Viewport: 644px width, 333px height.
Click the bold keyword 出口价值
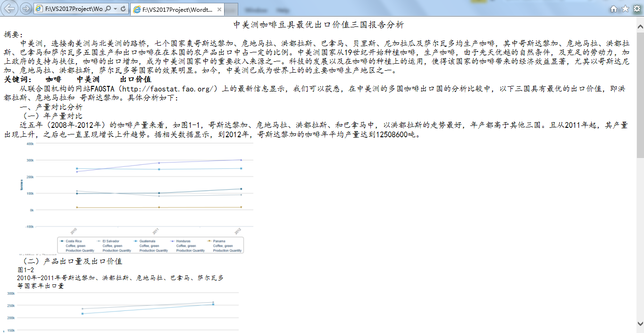coord(135,79)
